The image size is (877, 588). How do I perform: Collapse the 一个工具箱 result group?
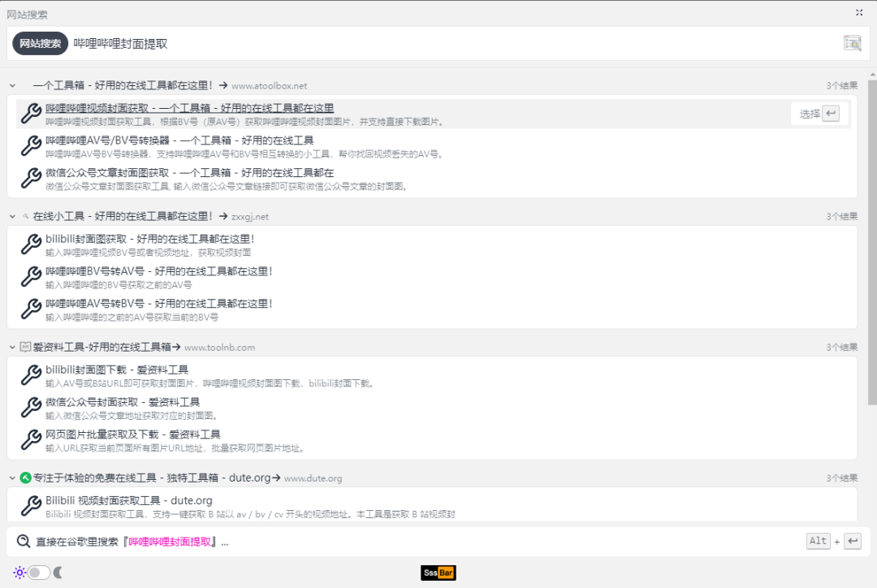point(12,85)
